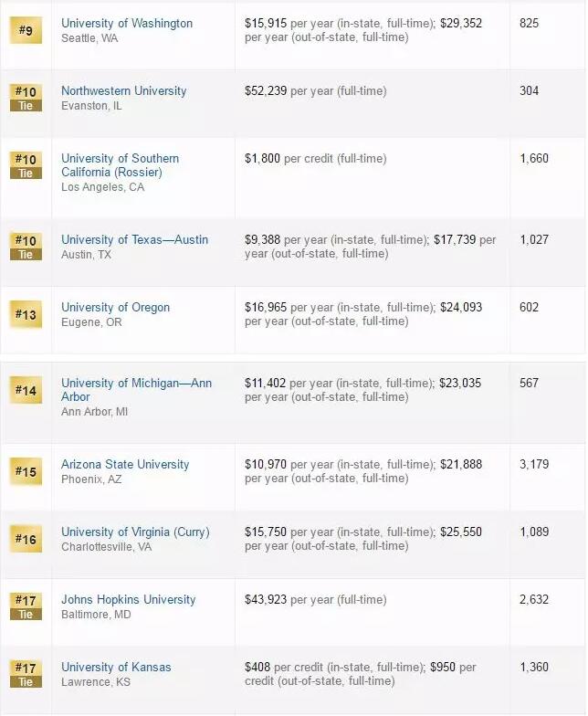588x716 pixels.
Task: Click University of Michigan—Ann Arbor link
Action: (x=137, y=390)
